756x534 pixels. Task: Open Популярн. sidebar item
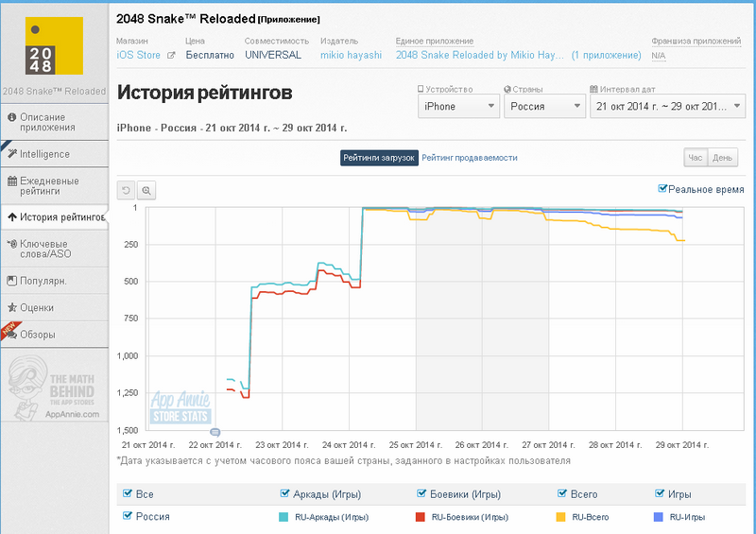pos(54,281)
